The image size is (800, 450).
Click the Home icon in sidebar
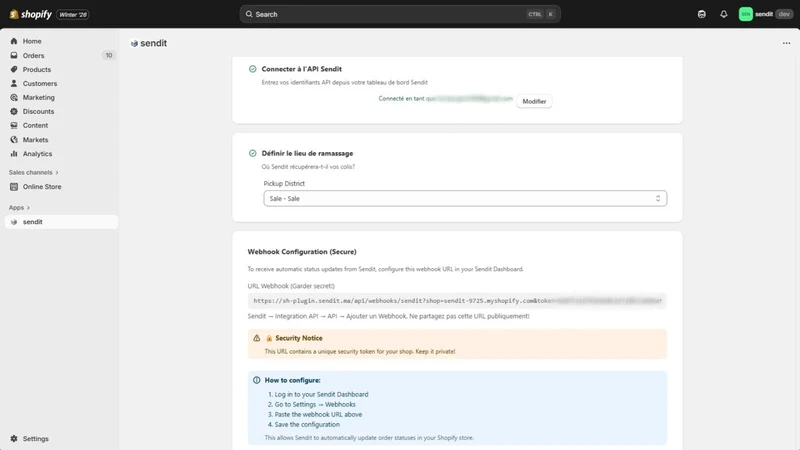point(14,41)
